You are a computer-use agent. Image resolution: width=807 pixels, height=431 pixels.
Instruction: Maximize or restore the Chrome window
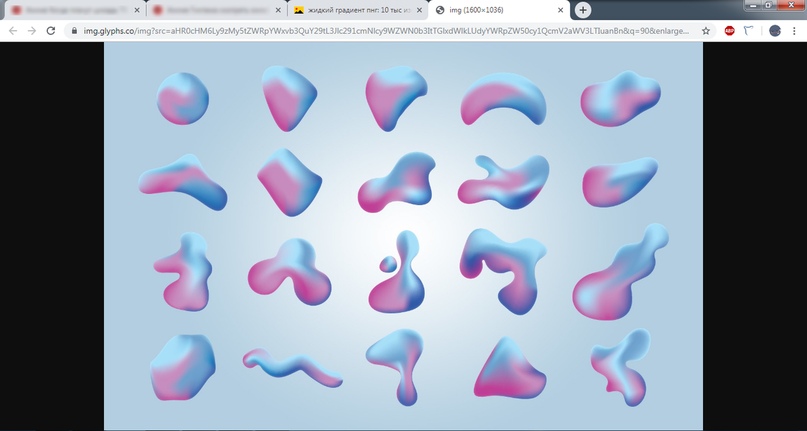[x=768, y=5]
